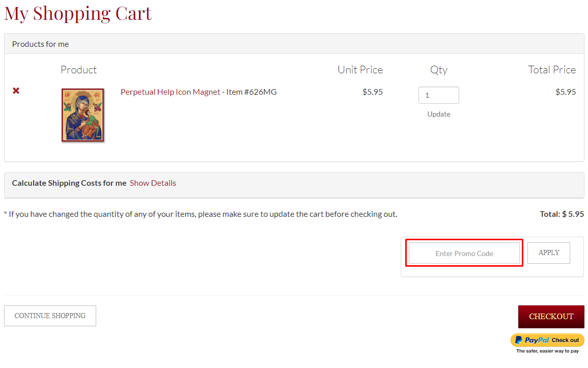Click the Enter Promo Code field
The image size is (588, 368).
(x=464, y=253)
